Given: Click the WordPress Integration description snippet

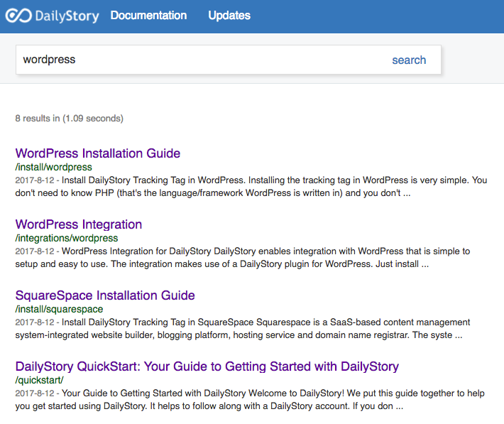Looking at the screenshot, I should point(243,258).
